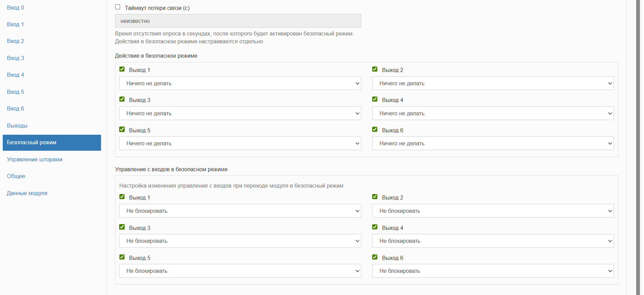The image size is (644, 295).
Task: Open the Выходы section
Action: (17, 126)
